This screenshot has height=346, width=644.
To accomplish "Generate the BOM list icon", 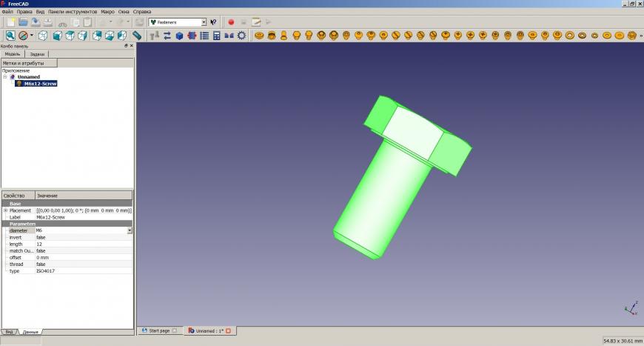I will pos(204,36).
